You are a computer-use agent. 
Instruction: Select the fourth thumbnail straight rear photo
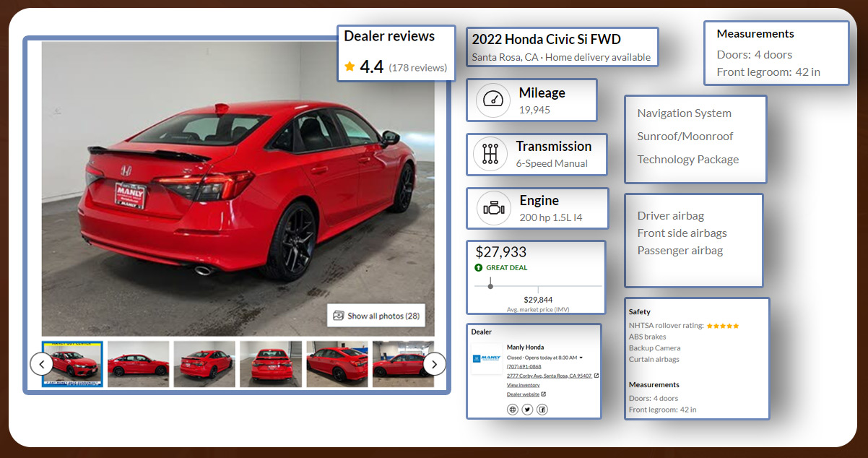(271, 364)
